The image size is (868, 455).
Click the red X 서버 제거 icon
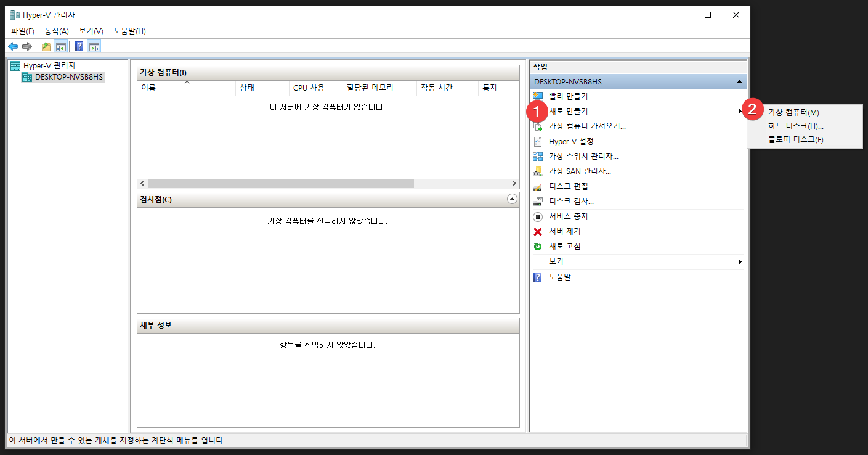pyautogui.click(x=538, y=232)
